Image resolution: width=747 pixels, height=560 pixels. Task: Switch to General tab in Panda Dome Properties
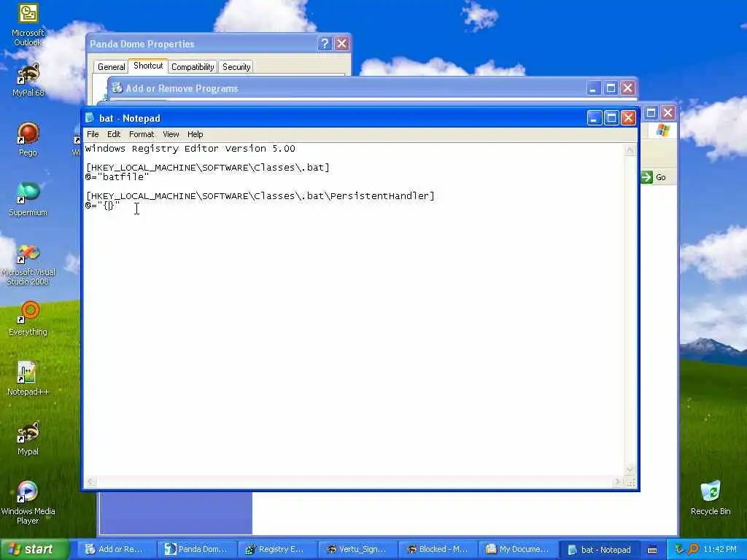[x=111, y=67]
